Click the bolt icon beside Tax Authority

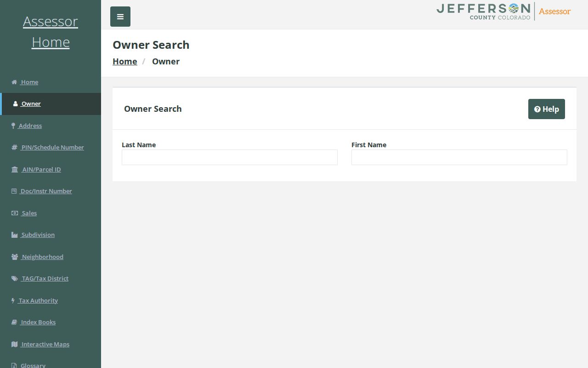tap(13, 300)
